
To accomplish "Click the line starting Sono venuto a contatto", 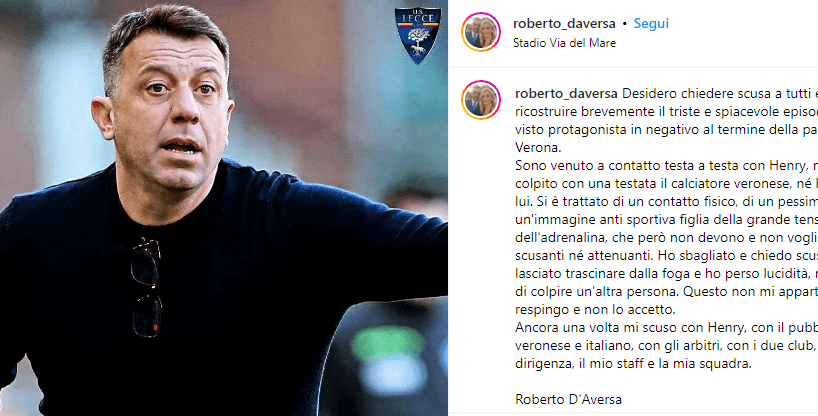I will [666, 166].
